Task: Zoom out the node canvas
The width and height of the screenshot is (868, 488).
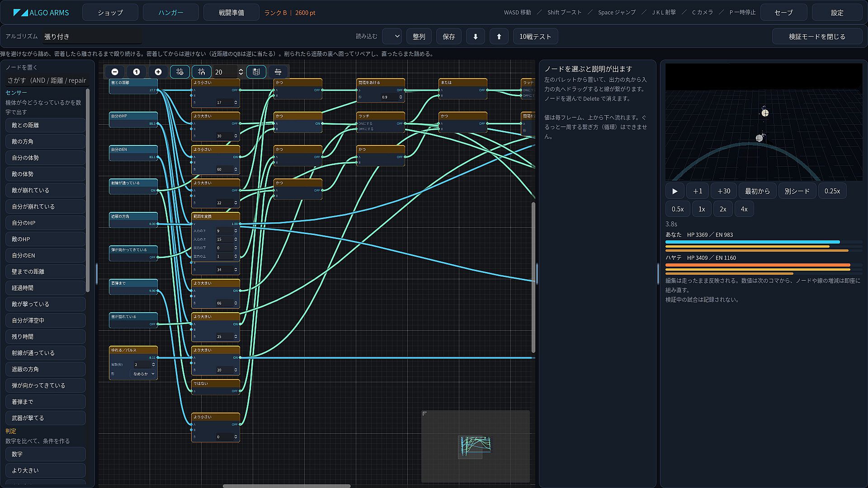Action: point(115,72)
